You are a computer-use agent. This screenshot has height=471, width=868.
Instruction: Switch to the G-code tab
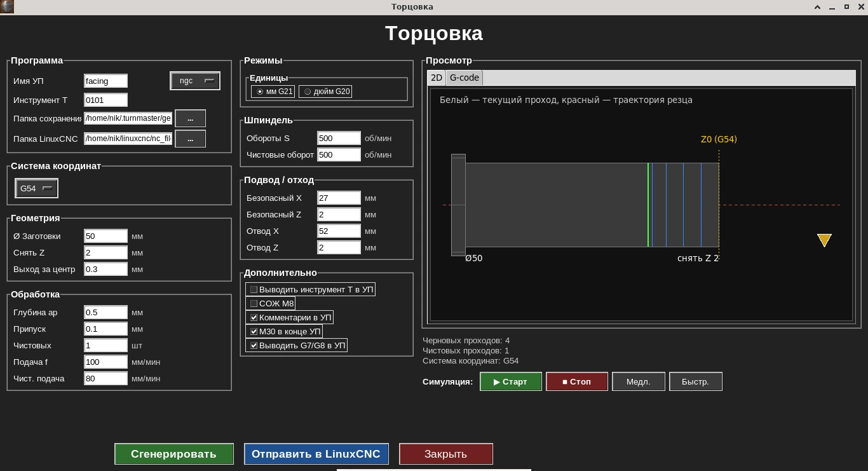tap(464, 78)
